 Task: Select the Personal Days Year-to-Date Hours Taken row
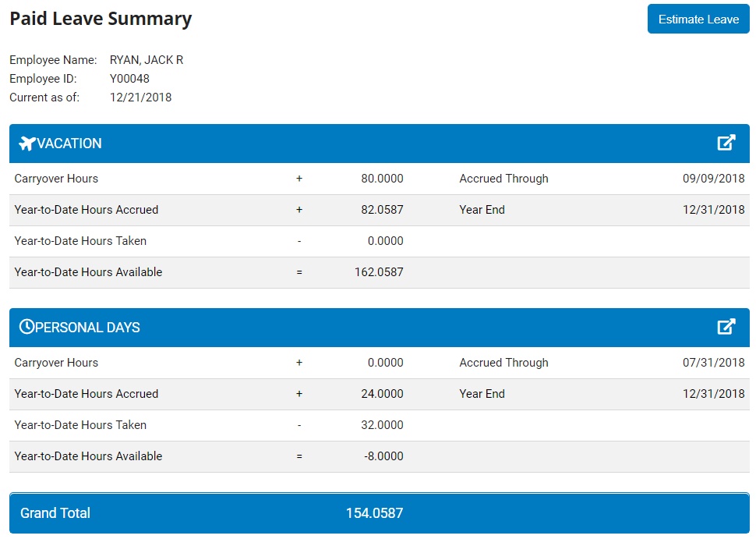tap(81, 425)
